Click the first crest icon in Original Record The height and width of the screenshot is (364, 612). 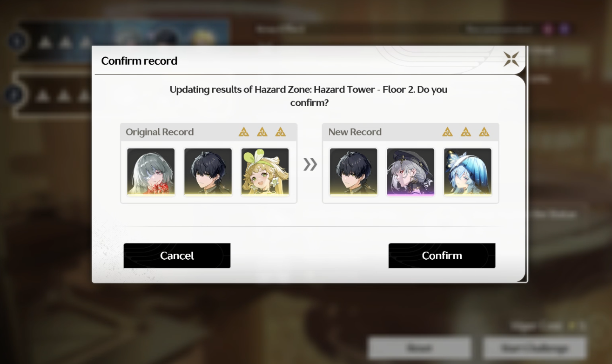click(x=244, y=132)
